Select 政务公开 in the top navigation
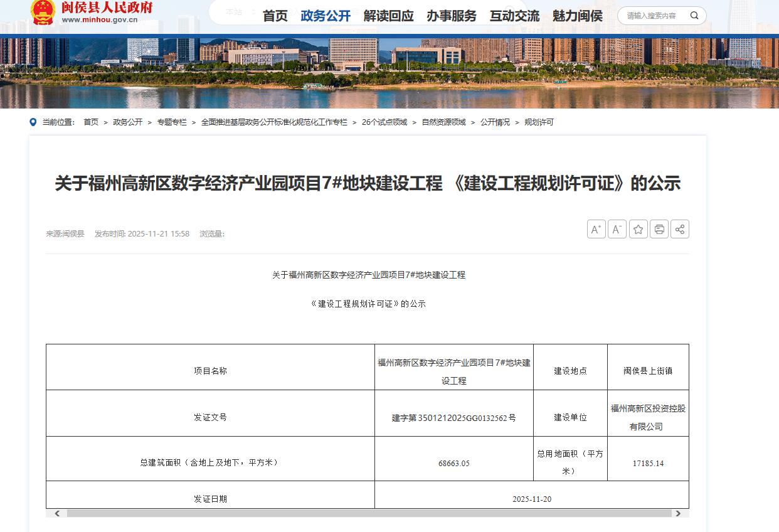Screen dimensions: 779x532 click(x=326, y=16)
